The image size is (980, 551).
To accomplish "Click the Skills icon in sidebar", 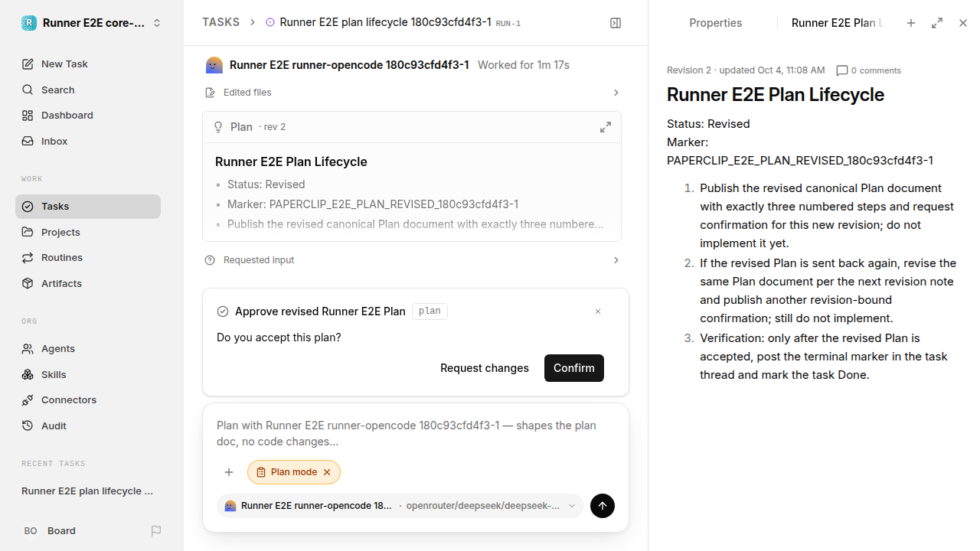I will click(x=28, y=374).
